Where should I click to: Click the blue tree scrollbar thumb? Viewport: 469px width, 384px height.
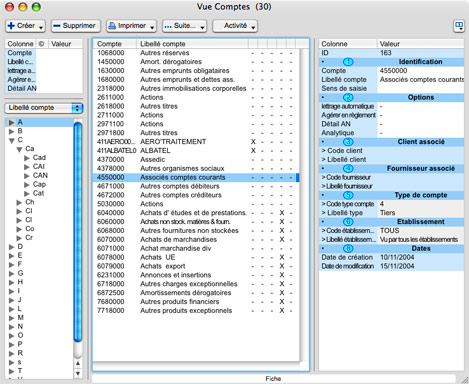tap(78, 232)
